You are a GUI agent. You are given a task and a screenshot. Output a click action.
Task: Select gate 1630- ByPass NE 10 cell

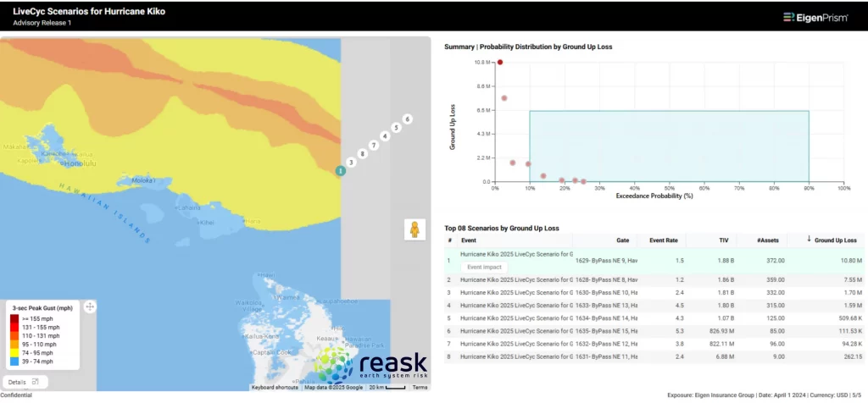click(606, 292)
